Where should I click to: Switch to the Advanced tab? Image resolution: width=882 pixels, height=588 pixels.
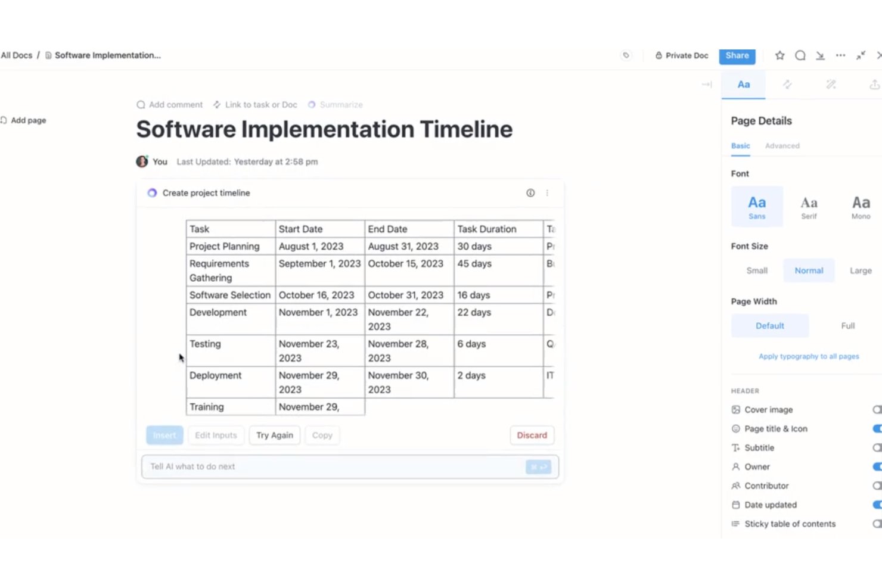[782, 146]
